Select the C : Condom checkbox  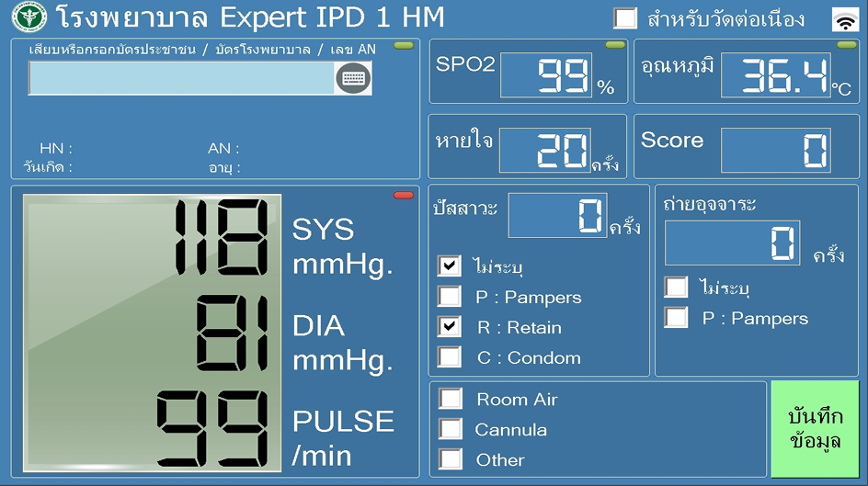coord(450,357)
